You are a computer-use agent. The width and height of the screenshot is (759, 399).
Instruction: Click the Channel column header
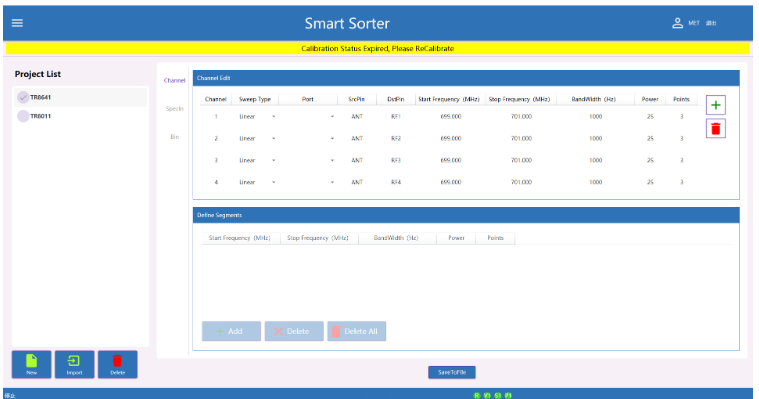click(215, 99)
